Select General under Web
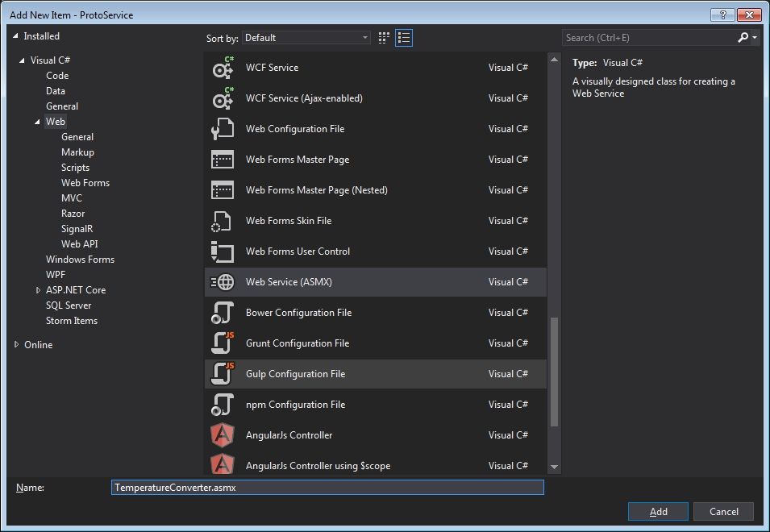770x532 pixels. (77, 137)
